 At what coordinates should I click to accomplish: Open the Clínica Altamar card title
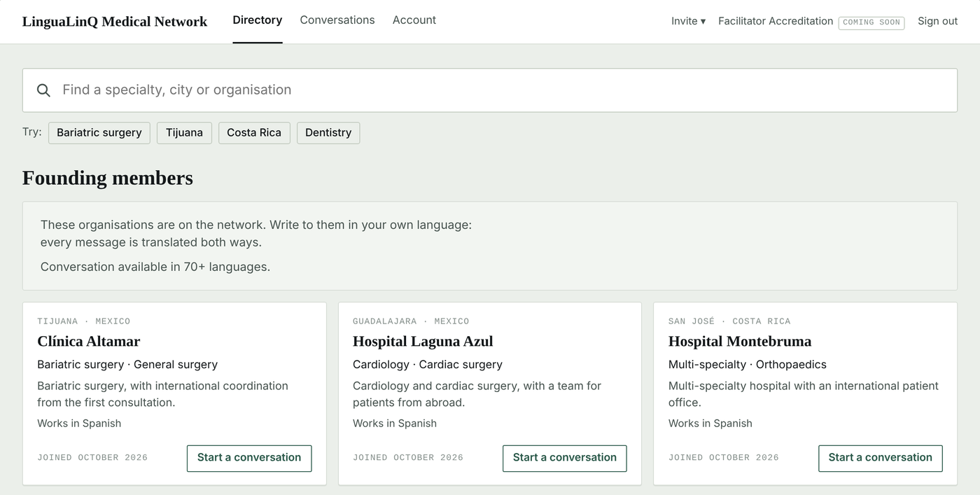pyautogui.click(x=89, y=342)
